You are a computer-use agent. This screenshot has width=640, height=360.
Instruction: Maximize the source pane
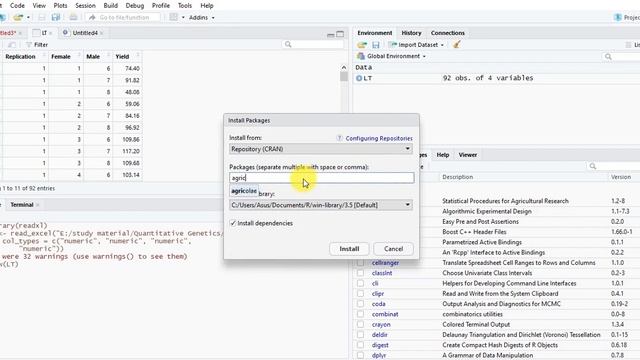click(x=340, y=34)
